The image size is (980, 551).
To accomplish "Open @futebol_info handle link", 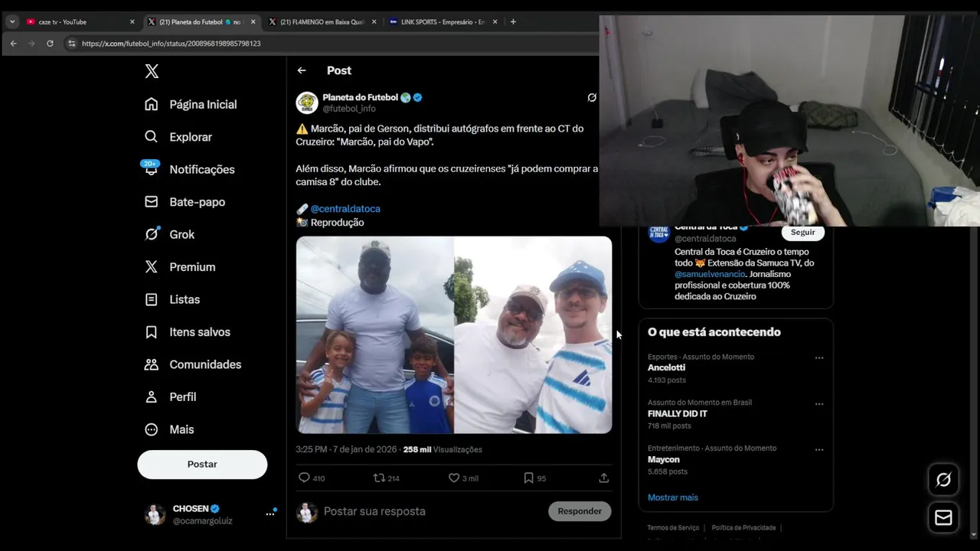I will (349, 109).
